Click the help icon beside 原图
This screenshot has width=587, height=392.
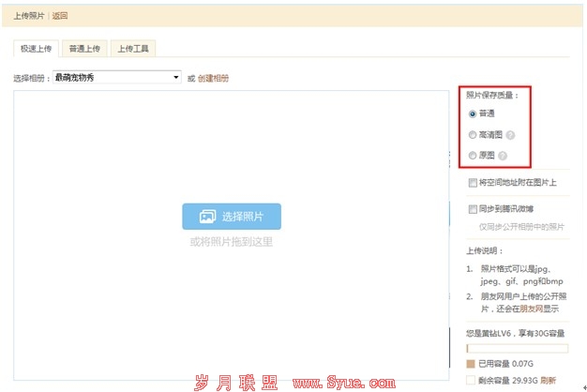(503, 156)
